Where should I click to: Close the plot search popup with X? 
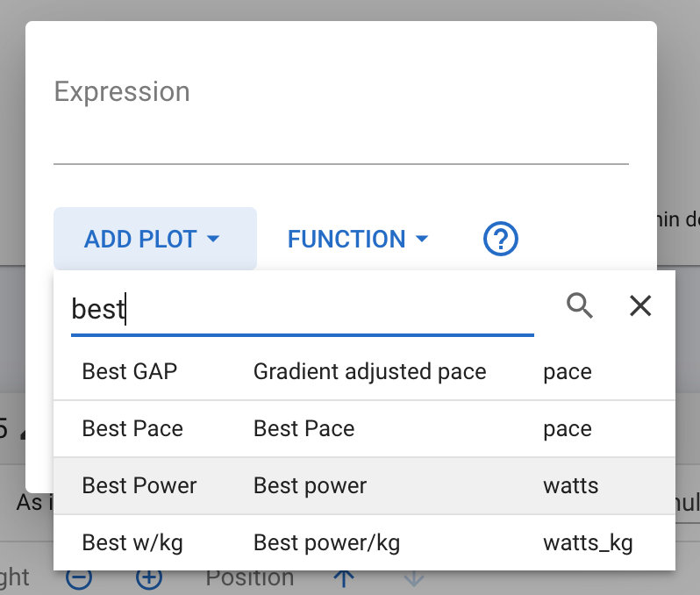[x=640, y=305]
